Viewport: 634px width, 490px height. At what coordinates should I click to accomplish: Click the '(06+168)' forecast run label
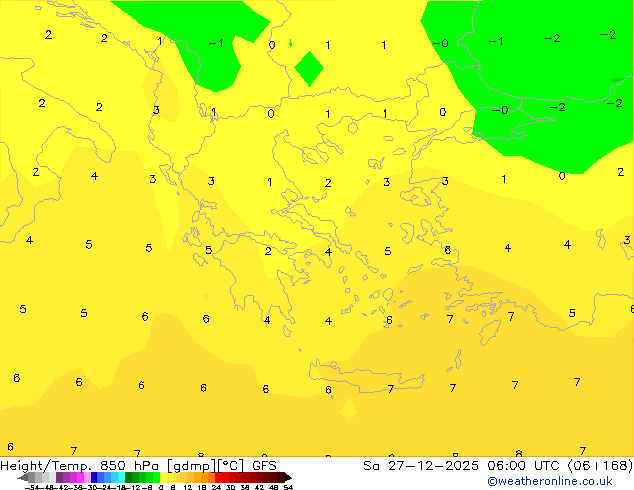(x=600, y=466)
